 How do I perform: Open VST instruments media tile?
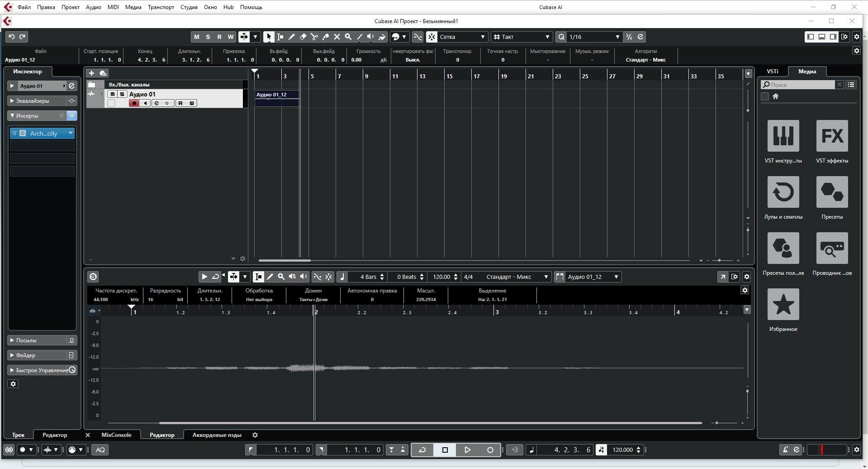coord(783,136)
